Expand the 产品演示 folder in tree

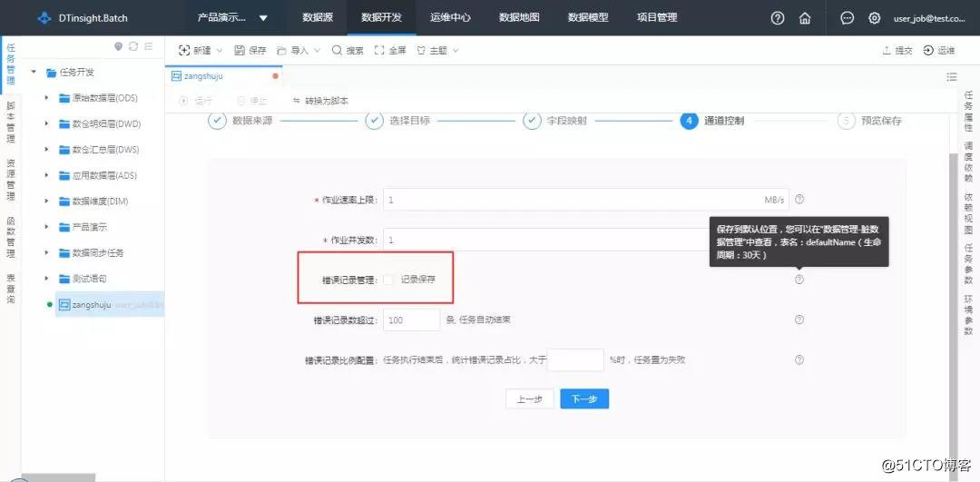46,227
